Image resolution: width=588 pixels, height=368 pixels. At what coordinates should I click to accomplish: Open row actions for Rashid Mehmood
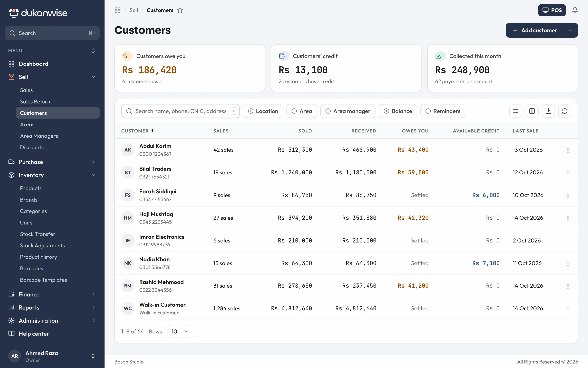pos(568,286)
